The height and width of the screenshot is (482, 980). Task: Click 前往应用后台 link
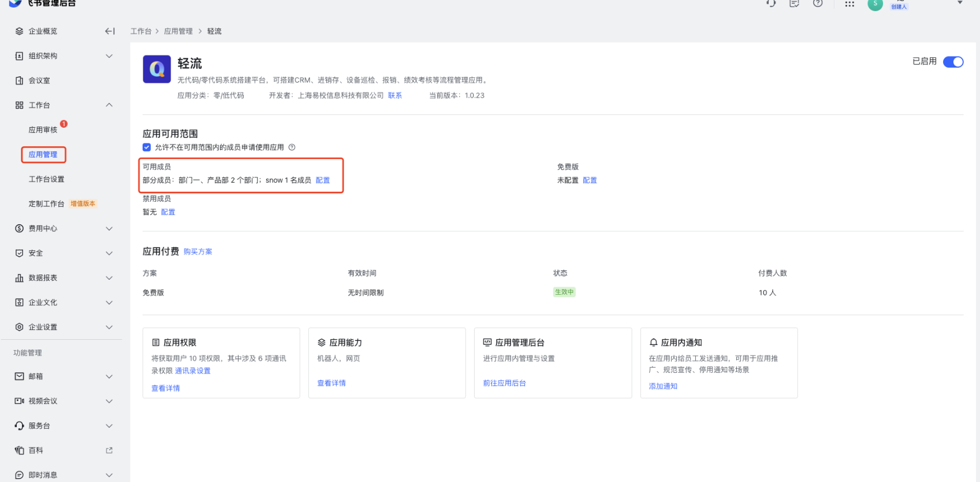click(x=505, y=383)
